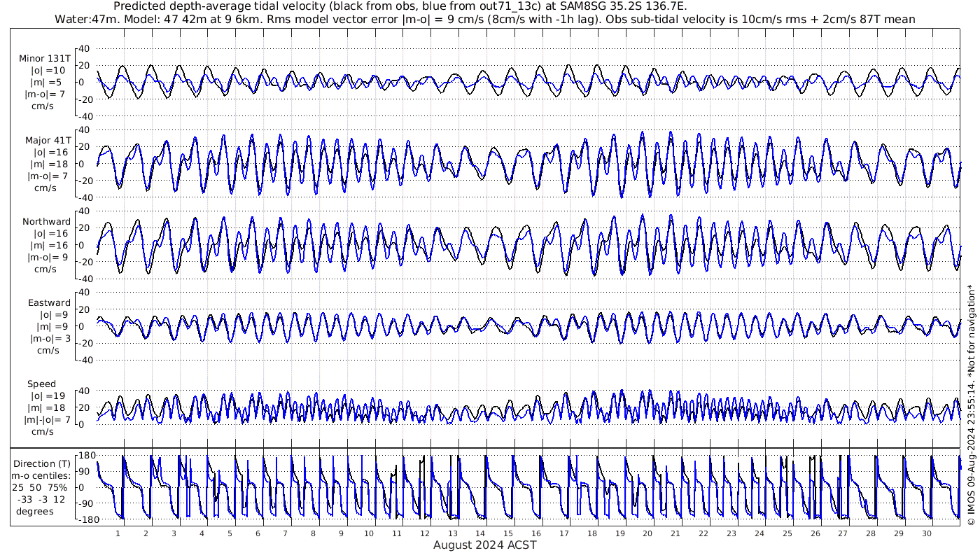The image size is (980, 560).
Task: Click day '5' on the date axis
Action: click(229, 533)
